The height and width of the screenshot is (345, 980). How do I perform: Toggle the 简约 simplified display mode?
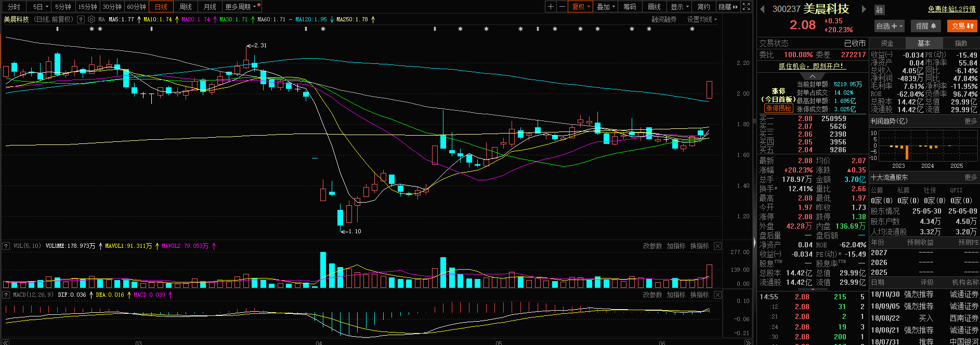[x=703, y=7]
